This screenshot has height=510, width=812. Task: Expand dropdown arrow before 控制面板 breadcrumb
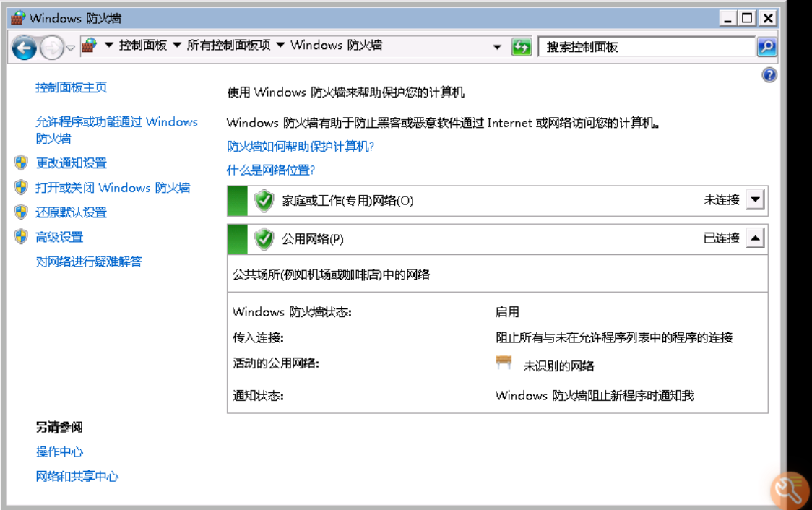pos(109,46)
